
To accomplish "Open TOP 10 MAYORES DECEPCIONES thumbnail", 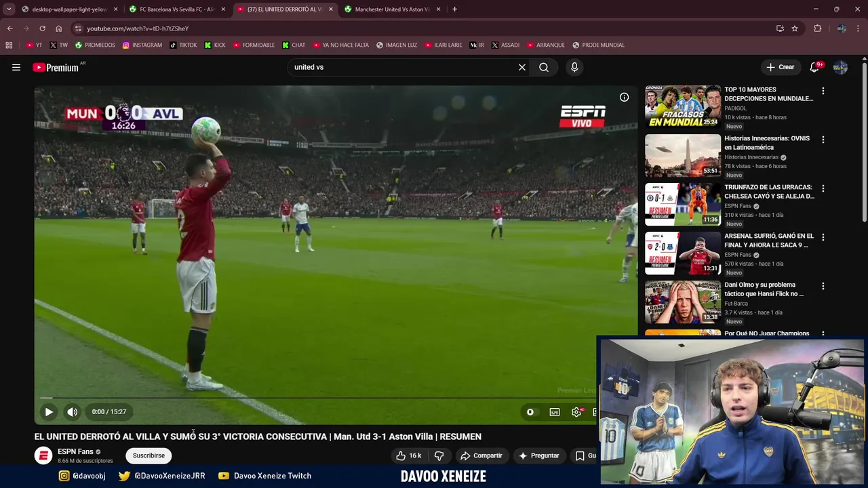I will click(683, 106).
